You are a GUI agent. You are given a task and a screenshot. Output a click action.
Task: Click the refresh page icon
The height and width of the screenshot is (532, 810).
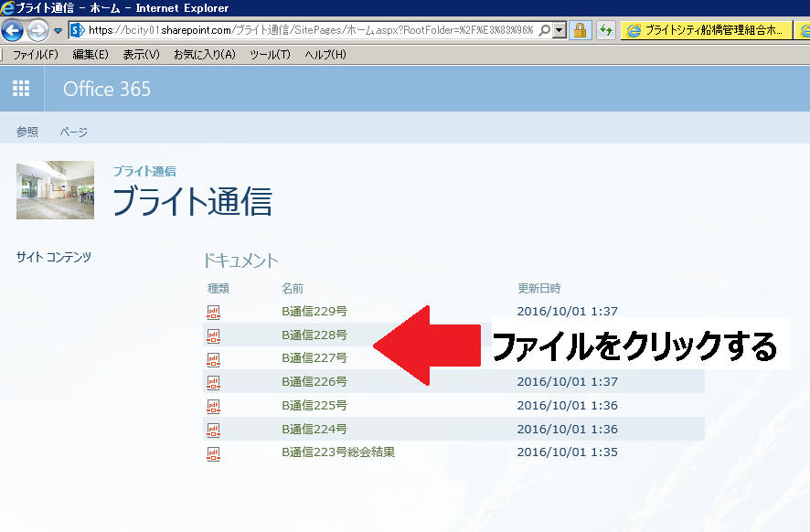605,30
